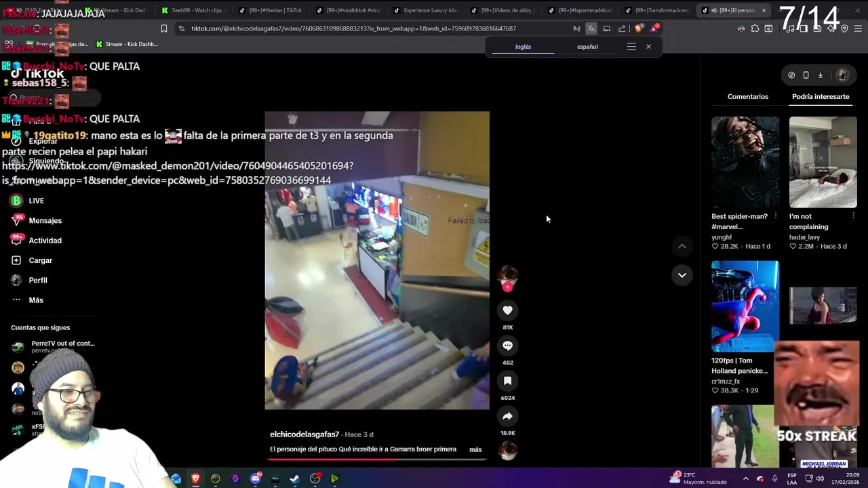Image resolution: width=868 pixels, height=488 pixels.
Task: Open Best spider-man? video thumbnail
Action: coord(745,162)
